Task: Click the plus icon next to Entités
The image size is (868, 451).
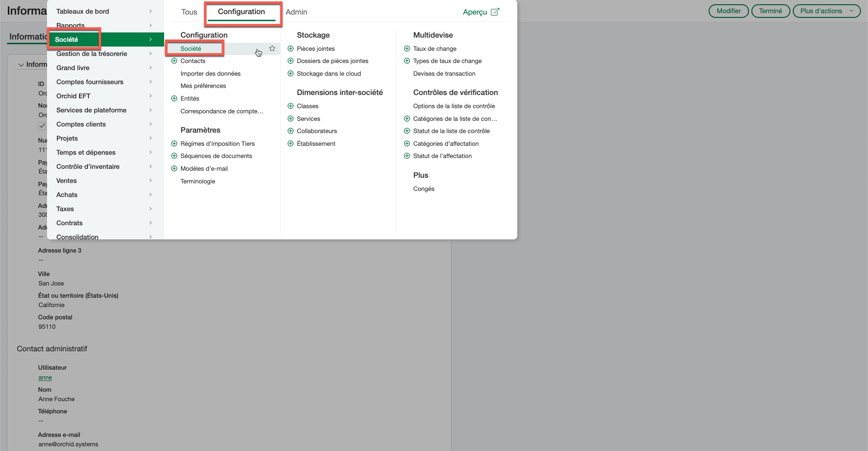Action: point(174,99)
